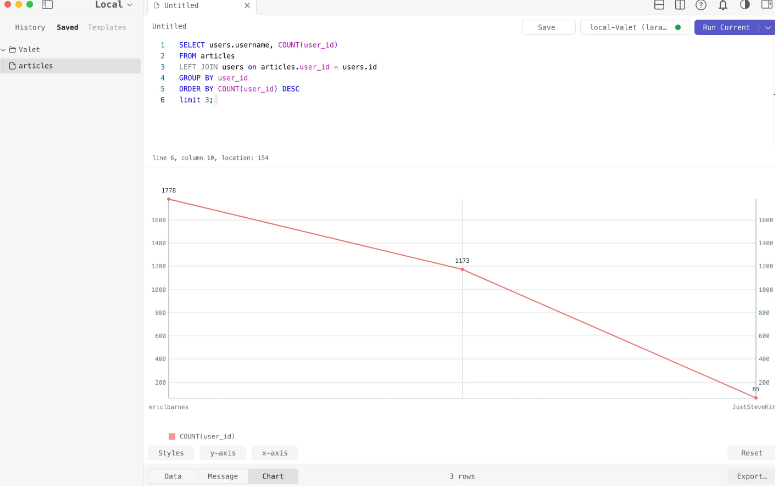Click the Run Current button

coord(726,27)
